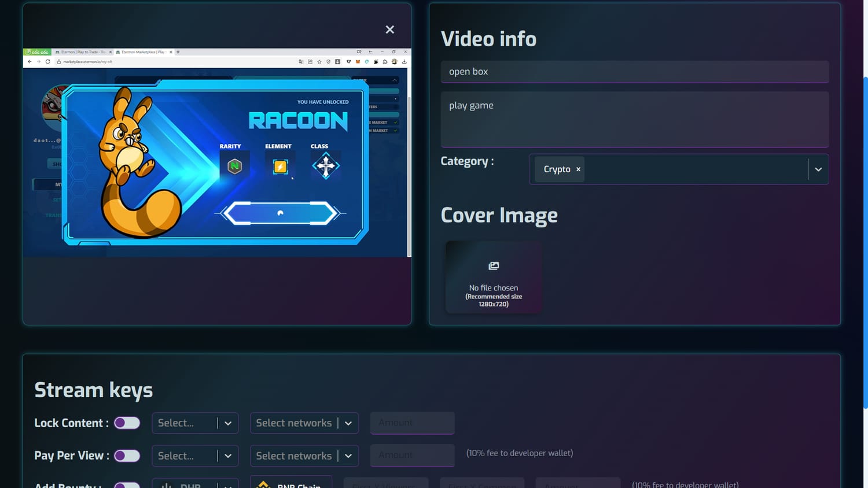
Task: Open Pay Per View Select networks dropdown
Action: tap(304, 456)
